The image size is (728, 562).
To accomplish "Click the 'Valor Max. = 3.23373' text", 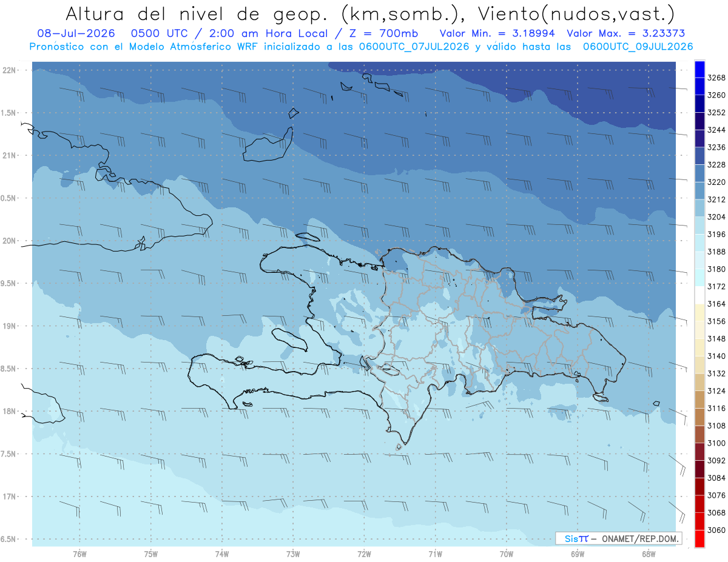I will click(x=627, y=34).
